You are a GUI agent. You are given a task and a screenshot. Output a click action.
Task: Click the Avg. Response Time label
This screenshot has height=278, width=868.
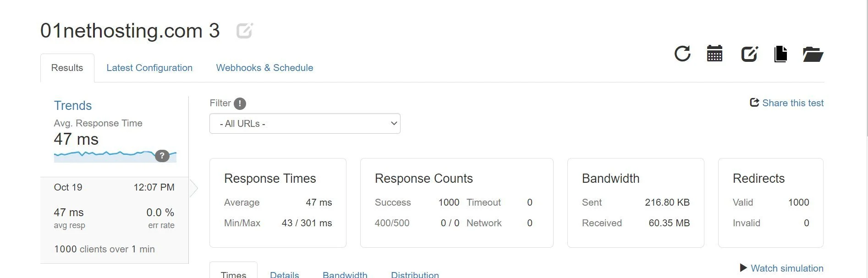click(98, 123)
